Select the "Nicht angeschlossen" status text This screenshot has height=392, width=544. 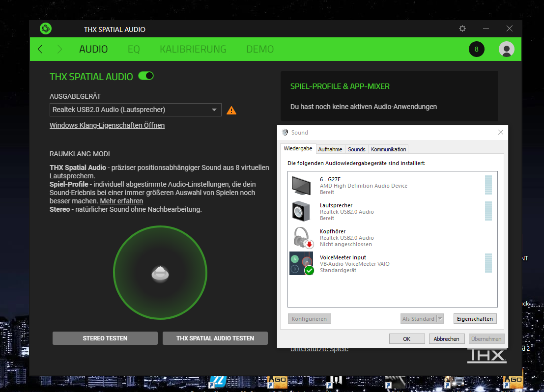pos(346,244)
